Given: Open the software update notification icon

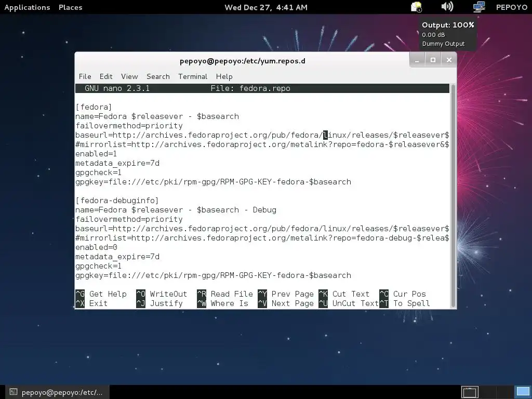Looking at the screenshot, I should 416,7.
